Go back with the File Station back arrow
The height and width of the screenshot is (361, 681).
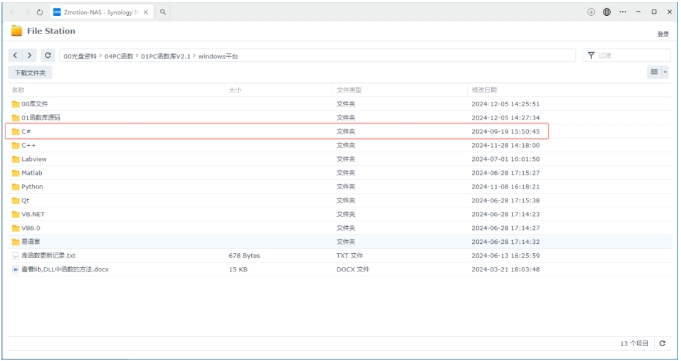point(15,55)
